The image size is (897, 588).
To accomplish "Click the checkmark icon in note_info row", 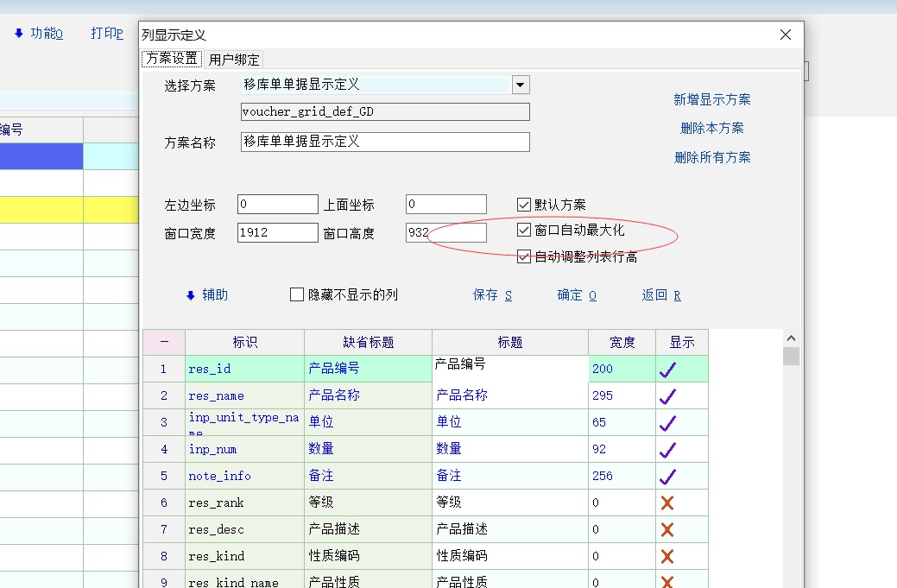I will point(667,476).
